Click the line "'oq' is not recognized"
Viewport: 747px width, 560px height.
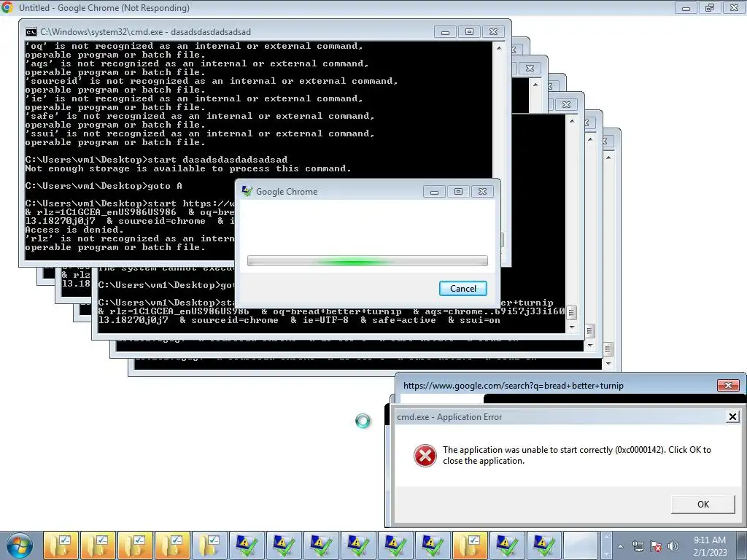tap(194, 46)
